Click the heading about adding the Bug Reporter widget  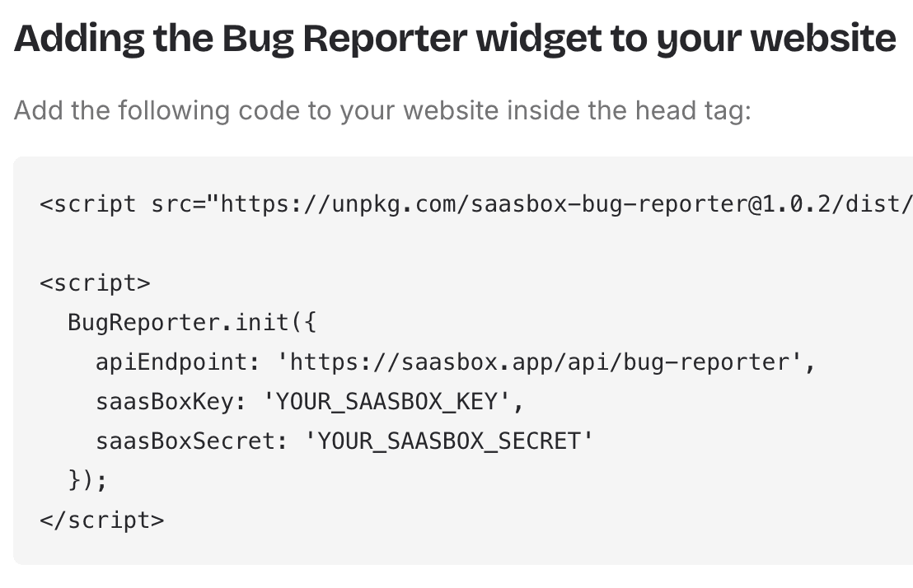pyautogui.click(x=455, y=39)
